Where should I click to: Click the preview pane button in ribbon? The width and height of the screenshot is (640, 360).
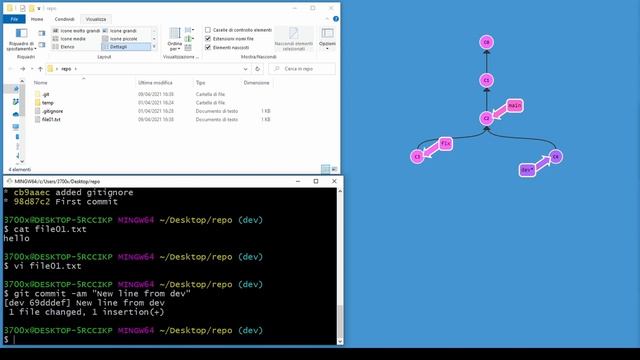(x=42, y=33)
